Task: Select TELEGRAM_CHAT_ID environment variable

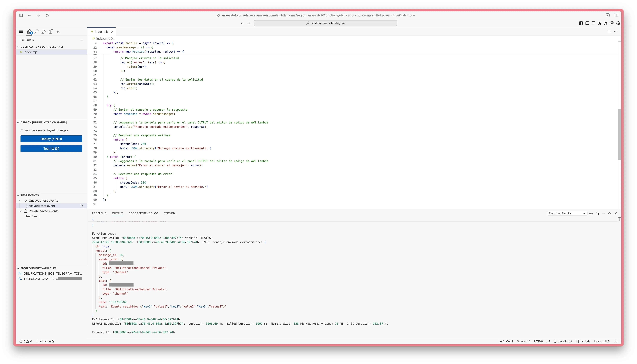Action: [x=51, y=279]
